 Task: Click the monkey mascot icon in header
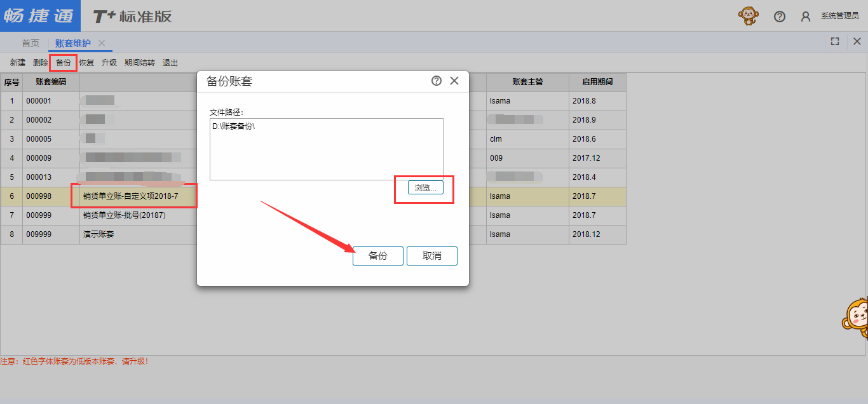pos(749,16)
